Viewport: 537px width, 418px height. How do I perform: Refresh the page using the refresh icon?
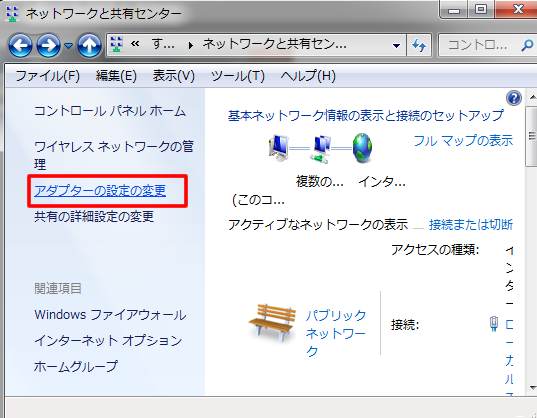419,45
